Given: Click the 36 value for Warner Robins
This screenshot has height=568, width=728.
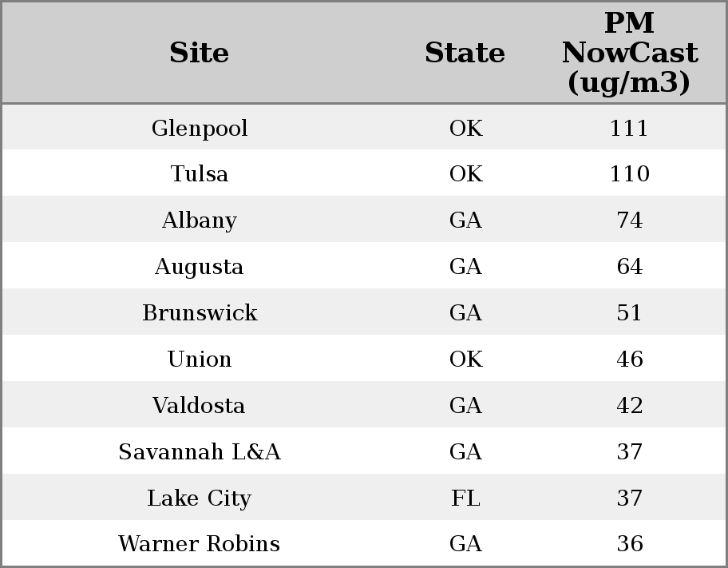Looking at the screenshot, I should click(x=629, y=544).
